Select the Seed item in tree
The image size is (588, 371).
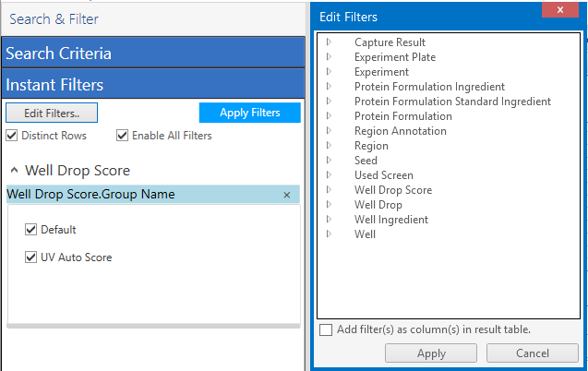366,161
